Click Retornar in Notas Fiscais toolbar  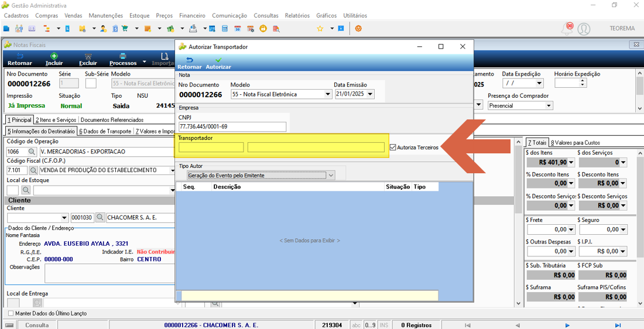click(x=20, y=59)
